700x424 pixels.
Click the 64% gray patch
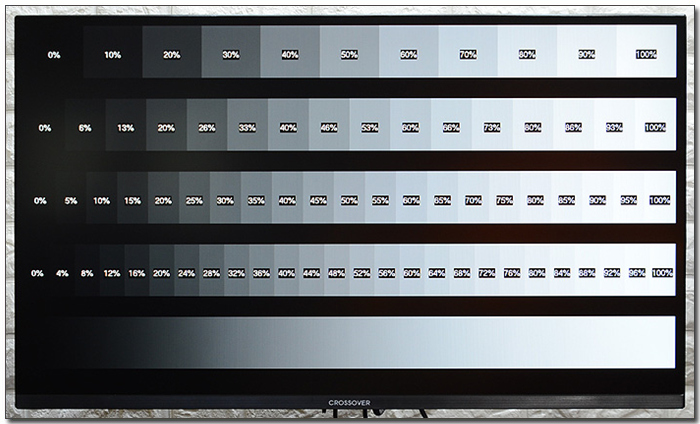pyautogui.click(x=437, y=270)
